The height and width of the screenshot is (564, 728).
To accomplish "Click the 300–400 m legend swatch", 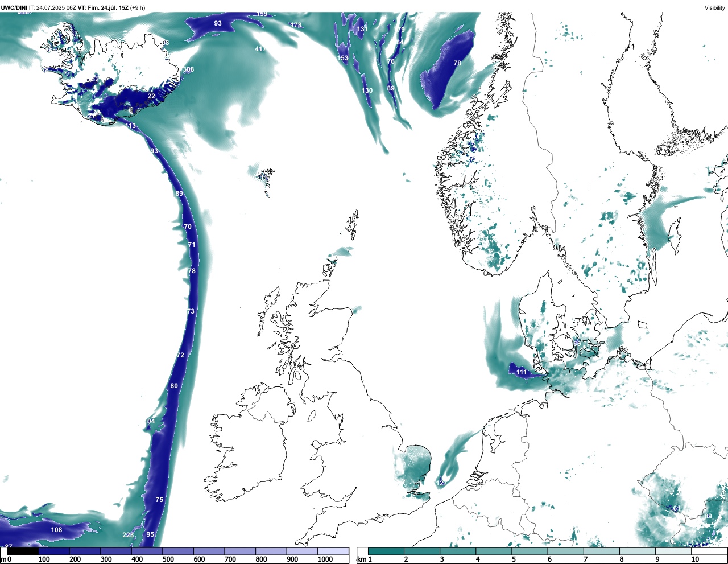I will click(x=116, y=551).
